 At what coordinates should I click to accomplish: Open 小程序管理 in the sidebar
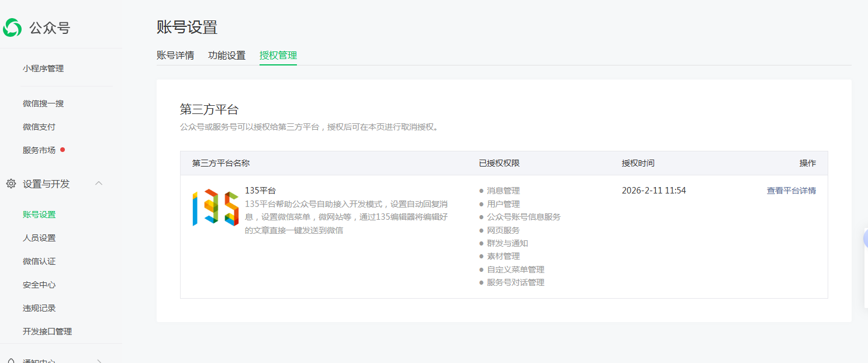pos(43,68)
